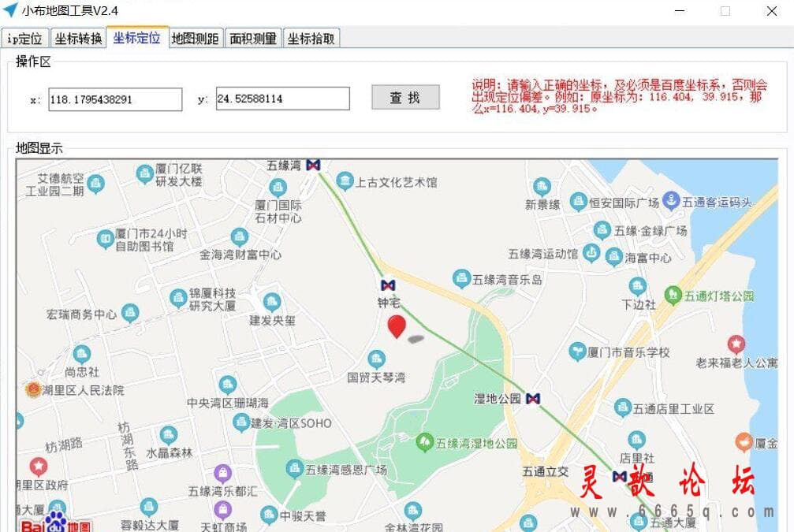Image resolution: width=794 pixels, height=532 pixels.
Task: Click the red location pin marker
Action: pos(397,326)
